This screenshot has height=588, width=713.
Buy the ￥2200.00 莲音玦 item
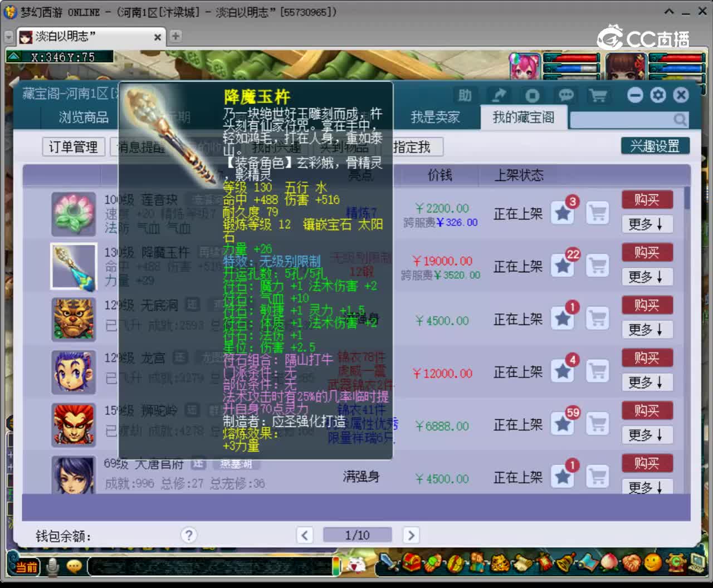pyautogui.click(x=647, y=199)
